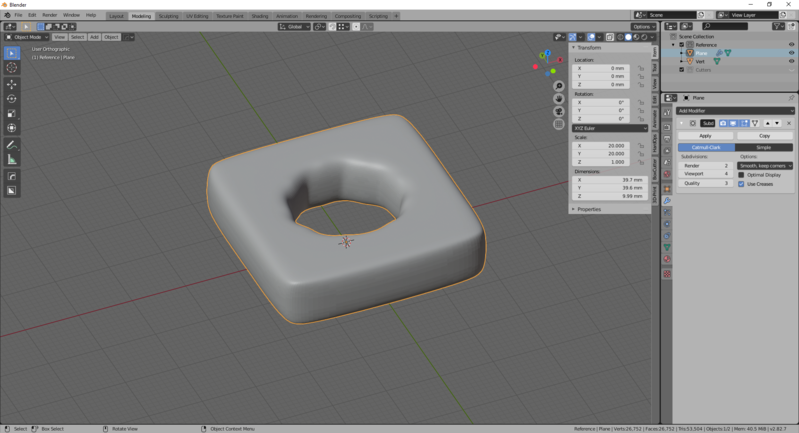This screenshot has width=799, height=433.
Task: Expand the Properties section in sidebar
Action: 589,209
